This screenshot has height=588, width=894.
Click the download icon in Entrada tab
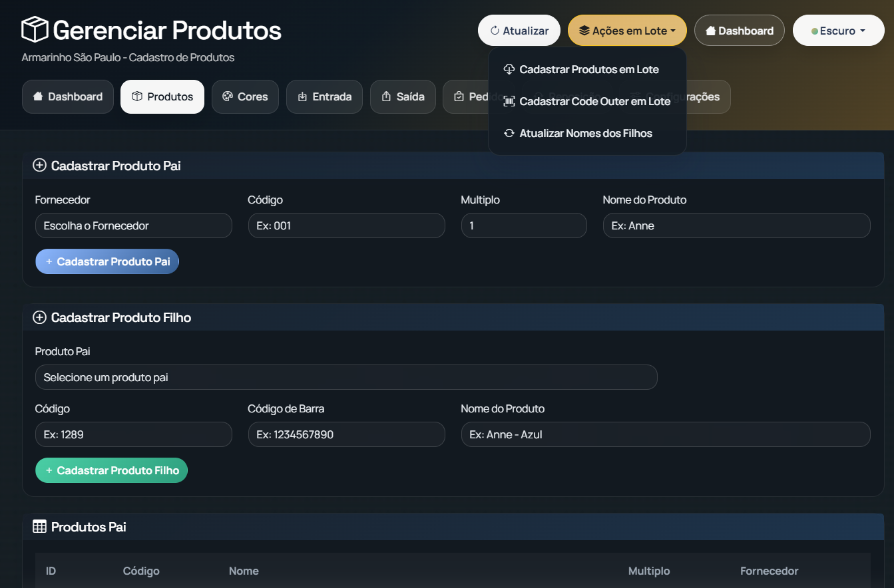(302, 96)
